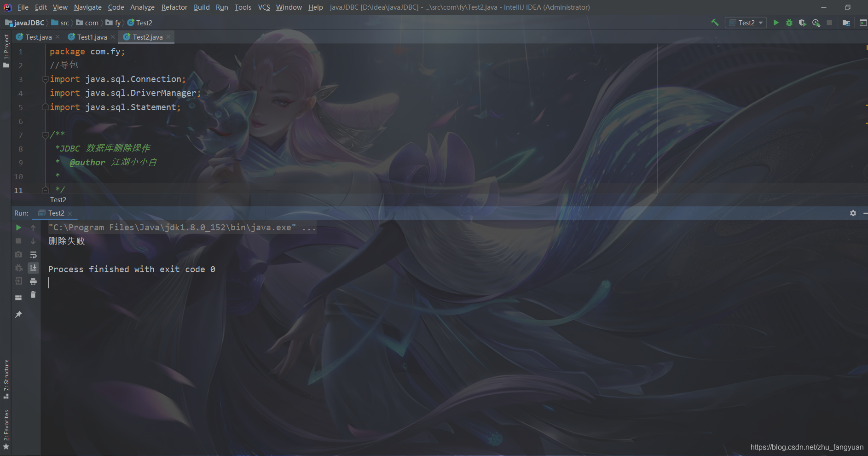The image size is (868, 456).
Task: Open the Refactor menu
Action: pyautogui.click(x=174, y=7)
